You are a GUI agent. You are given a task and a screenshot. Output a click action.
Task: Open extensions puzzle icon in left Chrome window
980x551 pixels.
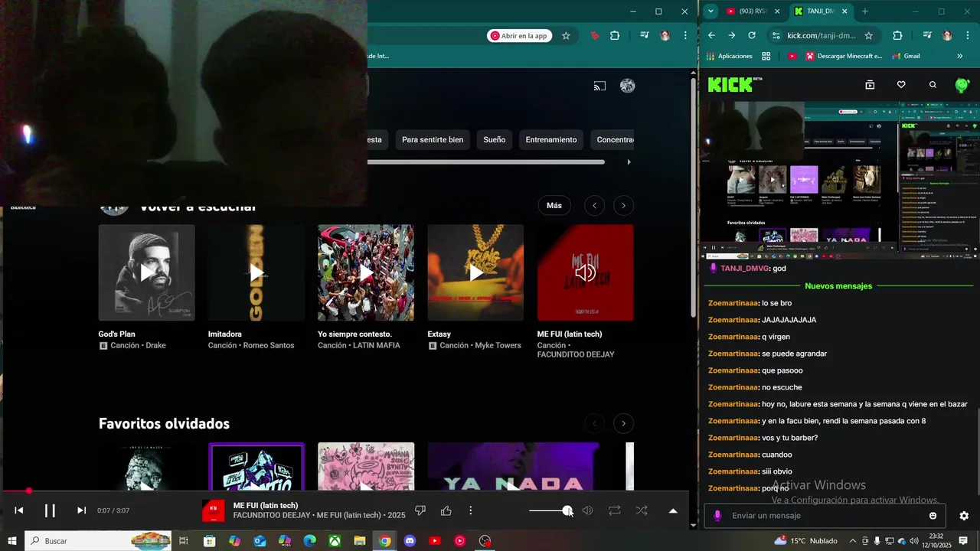(614, 35)
